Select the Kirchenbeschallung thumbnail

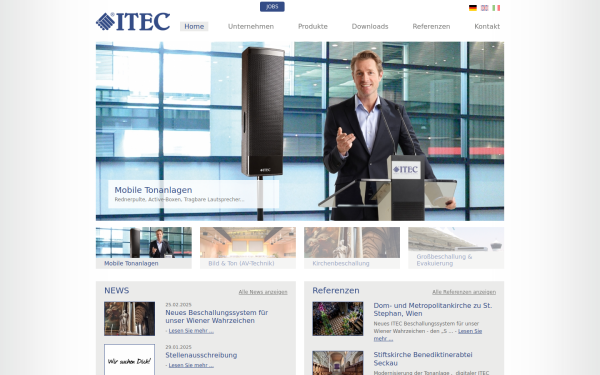(352, 248)
